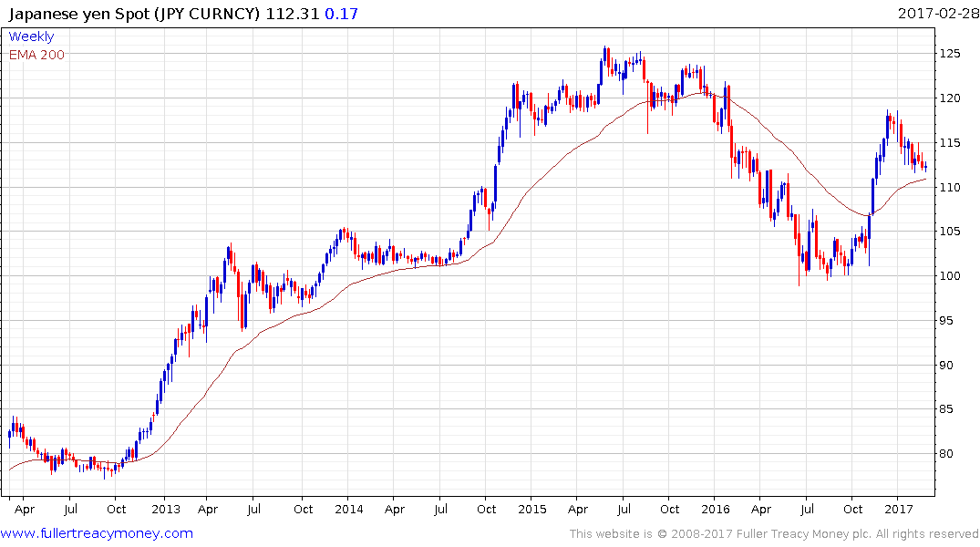The image size is (980, 547).
Task: Open the www.fullertreacymoney.com link
Action: pyautogui.click(x=97, y=533)
